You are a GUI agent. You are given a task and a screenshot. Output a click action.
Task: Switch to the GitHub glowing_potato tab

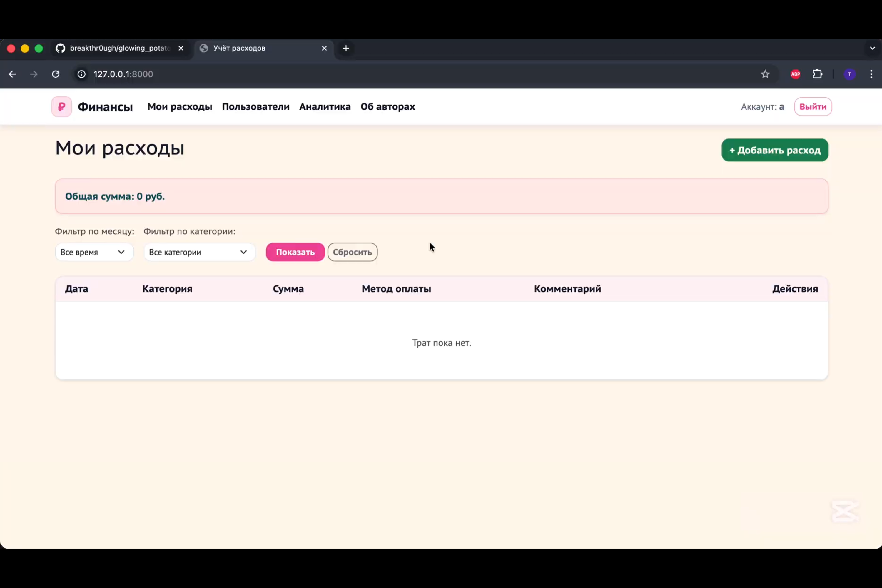pyautogui.click(x=119, y=49)
